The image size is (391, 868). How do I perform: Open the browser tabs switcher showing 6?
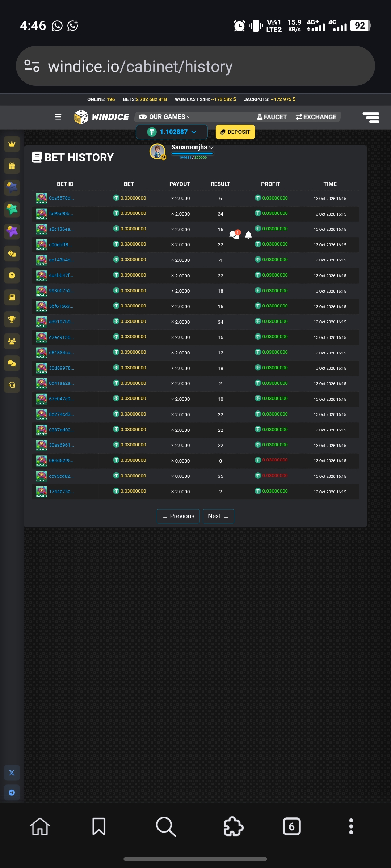tap(292, 826)
